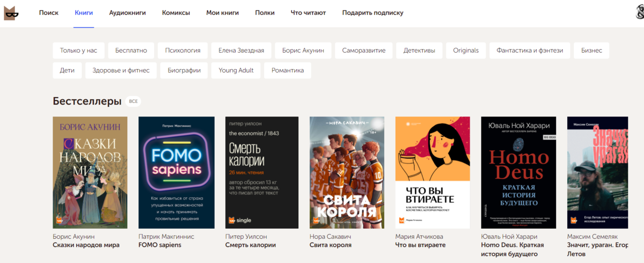Image resolution: width=644 pixels, height=263 pixels.
Task: Pick the Борис Акунин category chip
Action: pos(303,50)
